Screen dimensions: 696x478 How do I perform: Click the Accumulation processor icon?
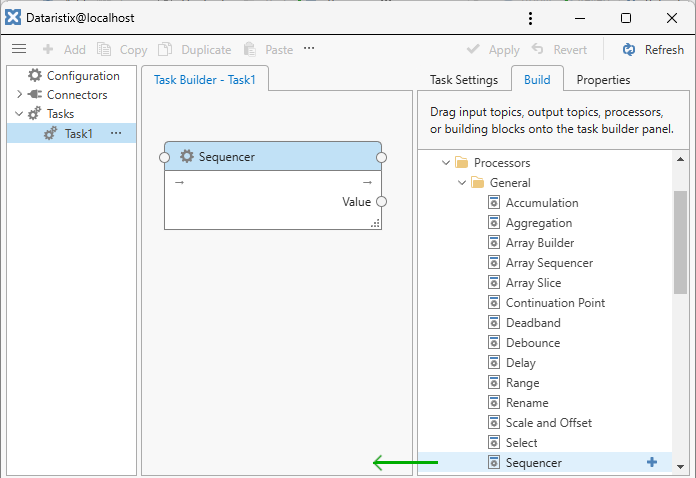click(494, 203)
